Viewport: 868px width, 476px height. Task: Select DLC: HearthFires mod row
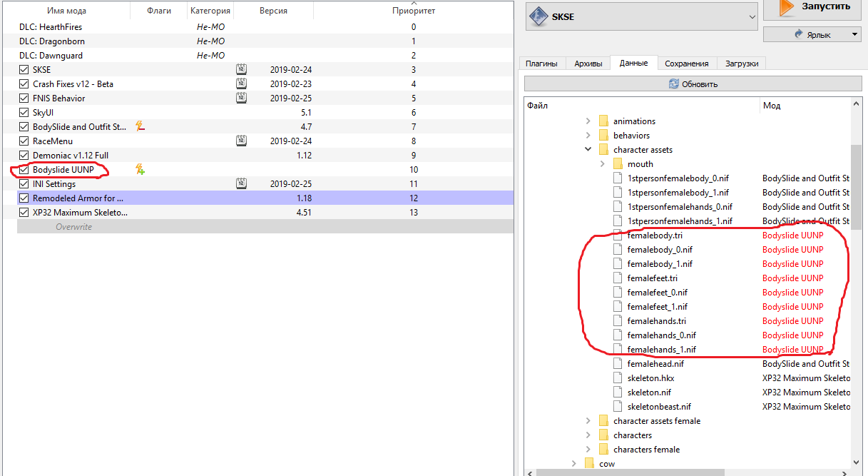[265, 26]
